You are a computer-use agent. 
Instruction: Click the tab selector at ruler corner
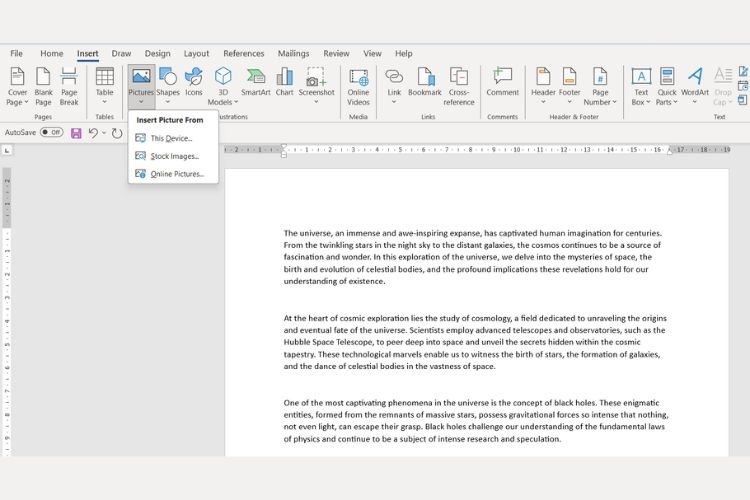coord(7,150)
